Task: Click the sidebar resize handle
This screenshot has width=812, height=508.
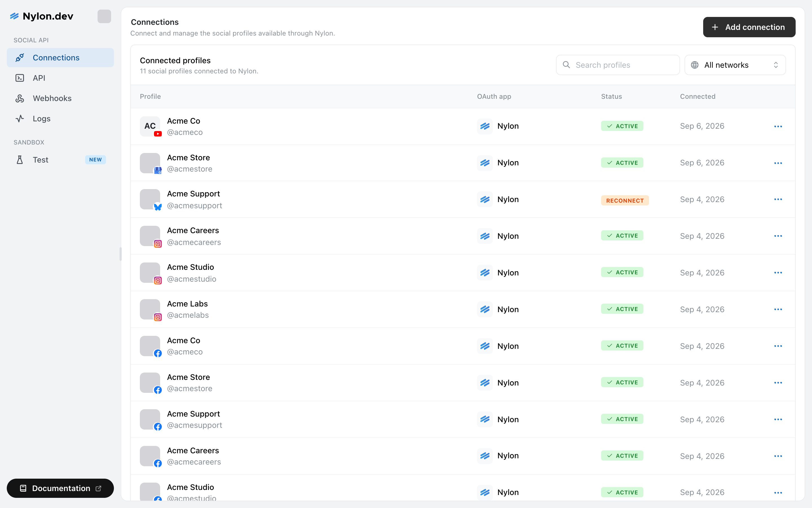Action: point(120,254)
